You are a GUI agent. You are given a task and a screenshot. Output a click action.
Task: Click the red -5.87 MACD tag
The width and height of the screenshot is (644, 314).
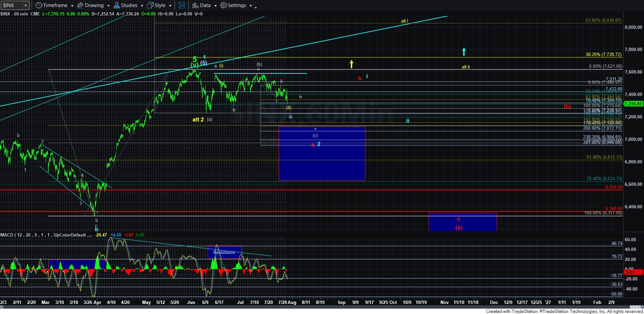coord(633,272)
